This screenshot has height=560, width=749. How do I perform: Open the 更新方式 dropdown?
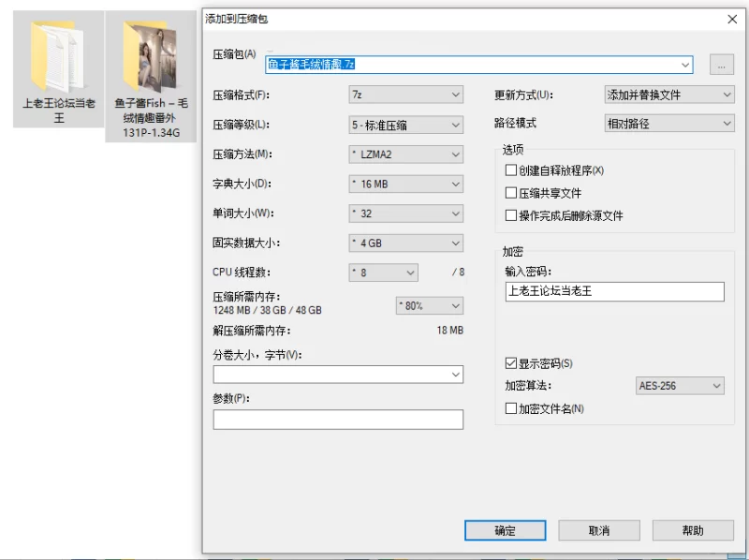pyautogui.click(x=668, y=95)
